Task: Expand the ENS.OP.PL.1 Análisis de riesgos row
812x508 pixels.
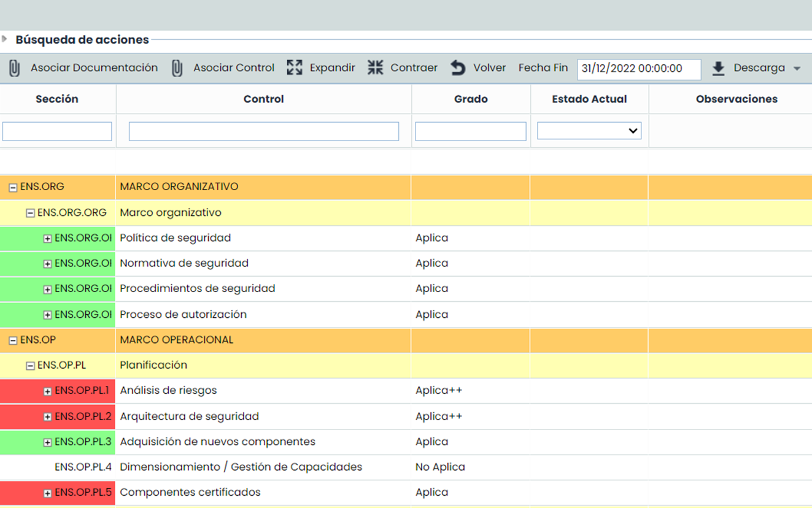Action: pos(47,391)
